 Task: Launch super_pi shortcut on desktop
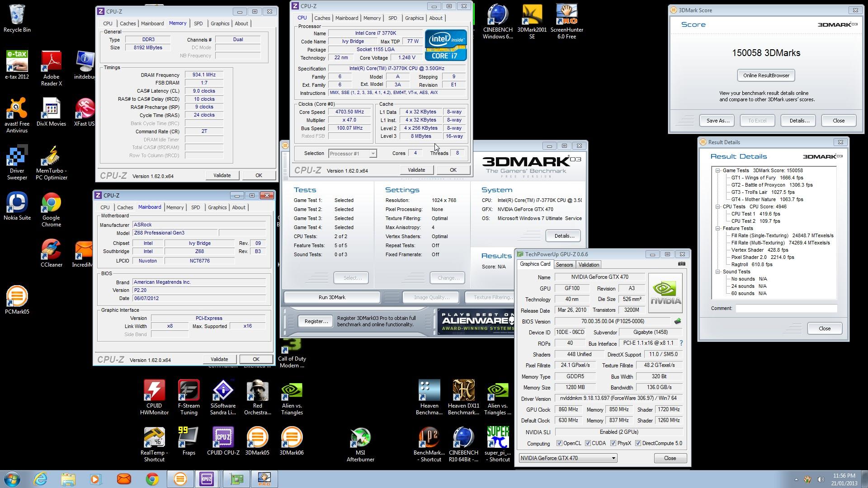point(498,444)
